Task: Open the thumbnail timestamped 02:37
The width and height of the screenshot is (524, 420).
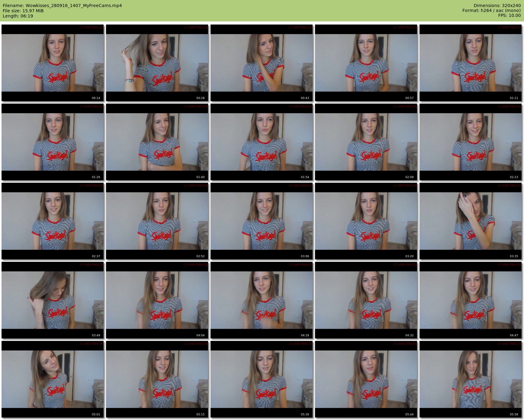Action: (x=53, y=221)
